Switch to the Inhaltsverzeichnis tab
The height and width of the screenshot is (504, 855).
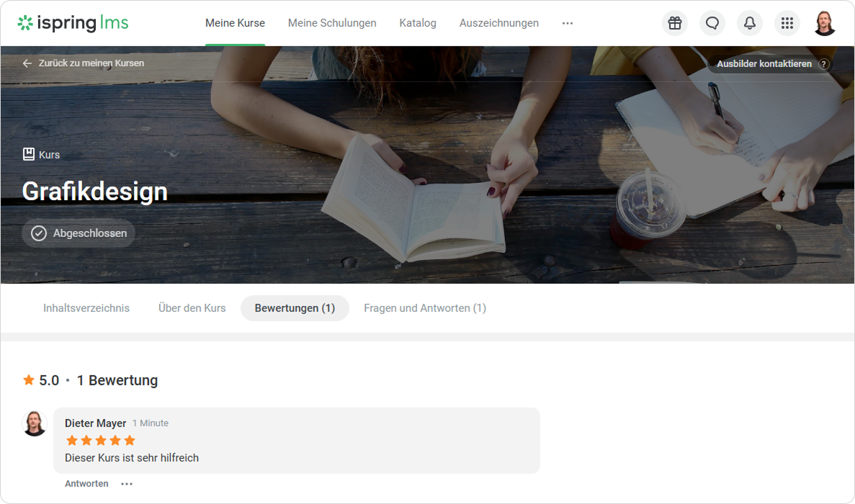[86, 308]
